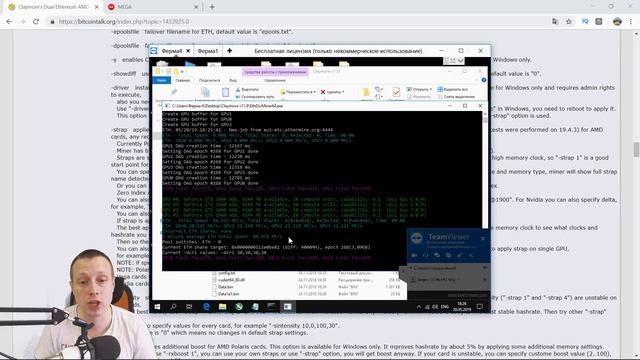
Task: Bookmark this page with the star icon
Action: [569, 22]
